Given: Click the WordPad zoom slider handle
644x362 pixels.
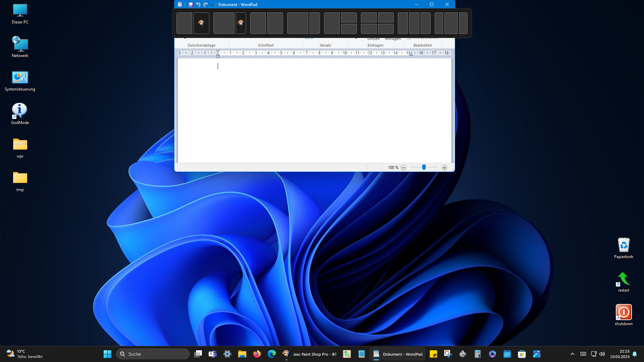Looking at the screenshot, I should point(424,167).
